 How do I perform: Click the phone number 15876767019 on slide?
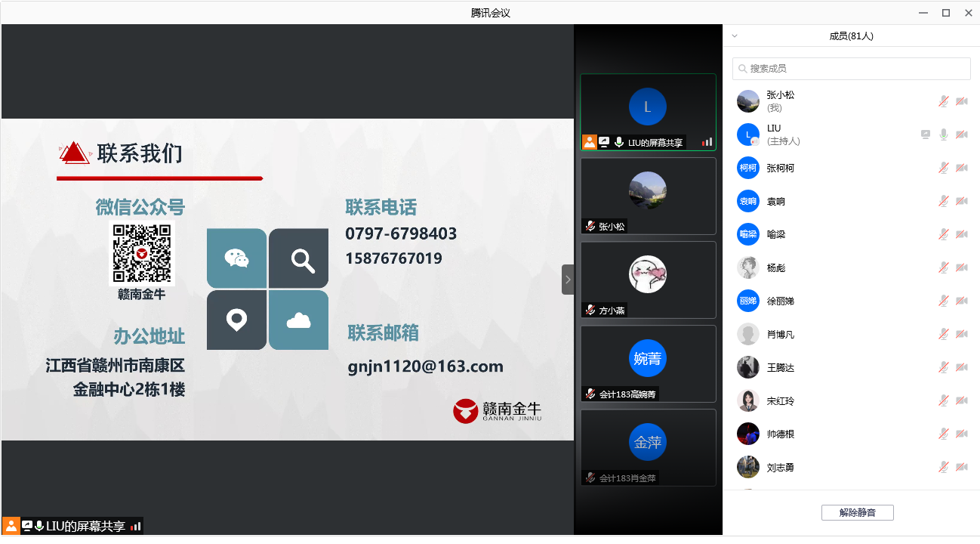coord(393,258)
